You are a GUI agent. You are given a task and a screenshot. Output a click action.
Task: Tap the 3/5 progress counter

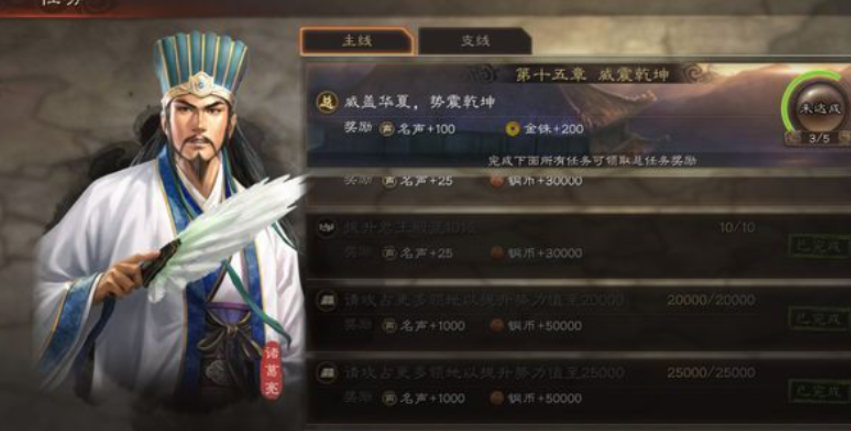[x=819, y=138]
